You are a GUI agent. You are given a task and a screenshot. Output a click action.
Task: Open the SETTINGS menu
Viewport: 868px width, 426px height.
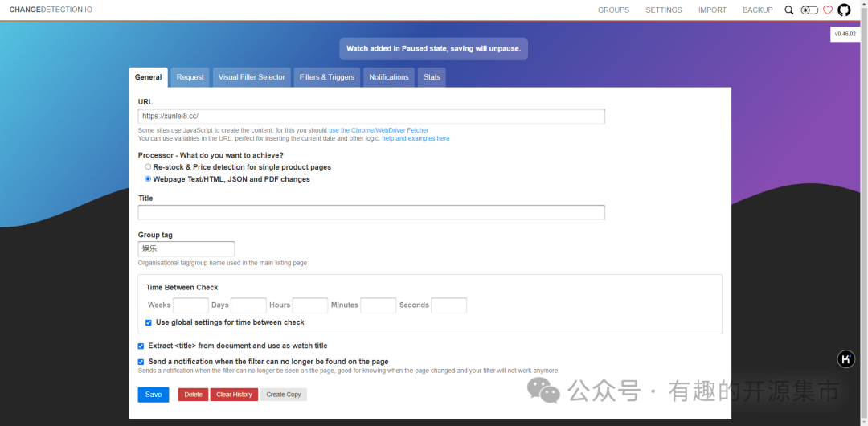point(664,10)
